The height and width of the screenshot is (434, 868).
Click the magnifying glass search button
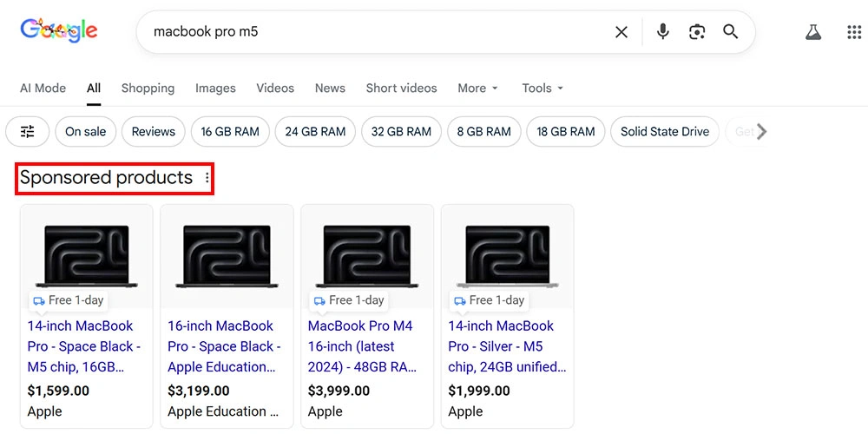pos(731,32)
